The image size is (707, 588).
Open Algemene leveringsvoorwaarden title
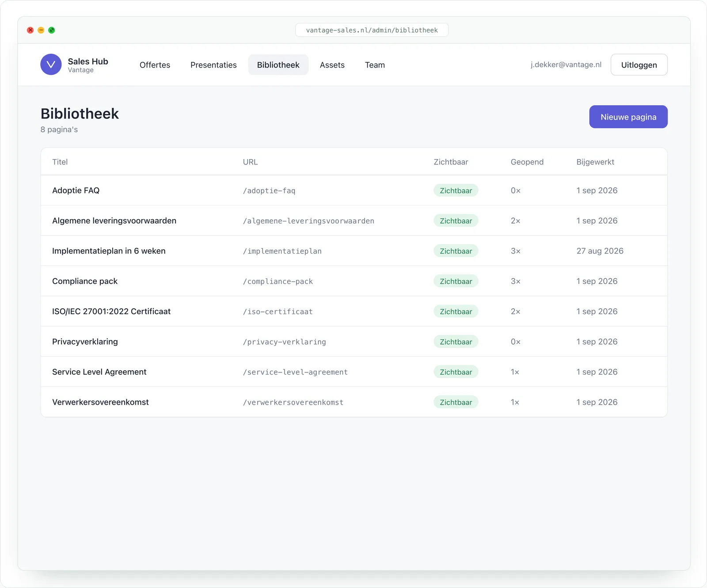click(x=114, y=220)
